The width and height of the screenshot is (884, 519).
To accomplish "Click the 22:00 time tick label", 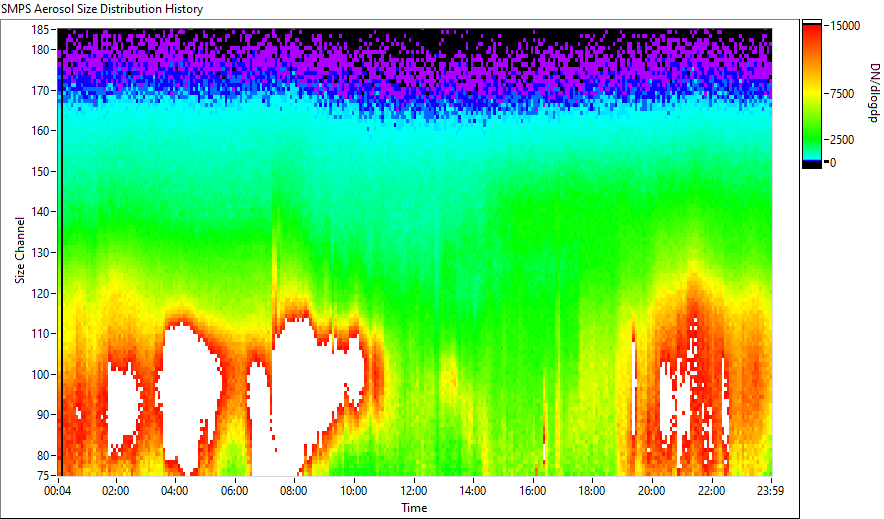I will pyautogui.click(x=711, y=491).
